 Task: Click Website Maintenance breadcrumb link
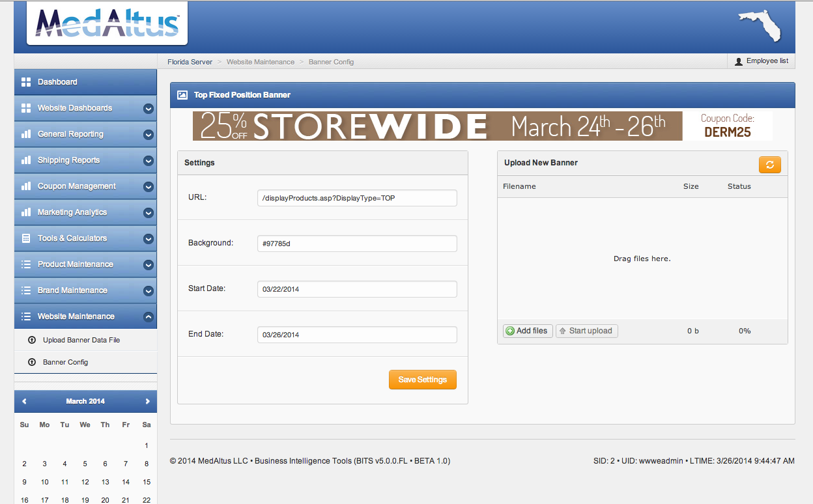(260, 62)
